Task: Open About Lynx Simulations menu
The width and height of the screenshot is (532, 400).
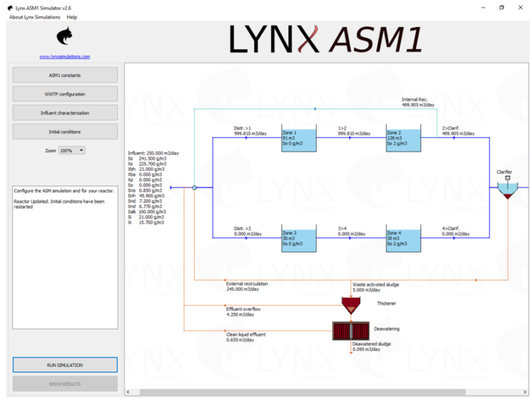Action: pos(35,17)
